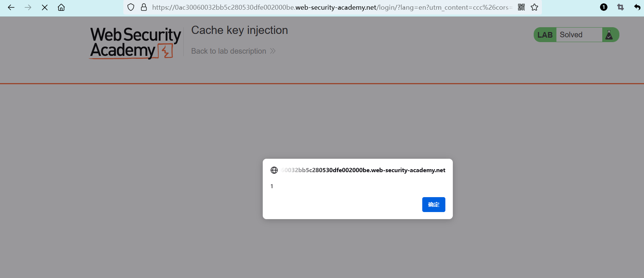
Task: Stop loading the current page
Action: 45,7
